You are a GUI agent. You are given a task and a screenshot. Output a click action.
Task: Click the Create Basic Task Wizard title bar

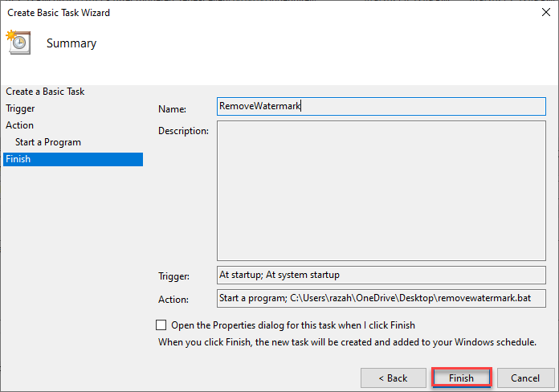pyautogui.click(x=241, y=13)
